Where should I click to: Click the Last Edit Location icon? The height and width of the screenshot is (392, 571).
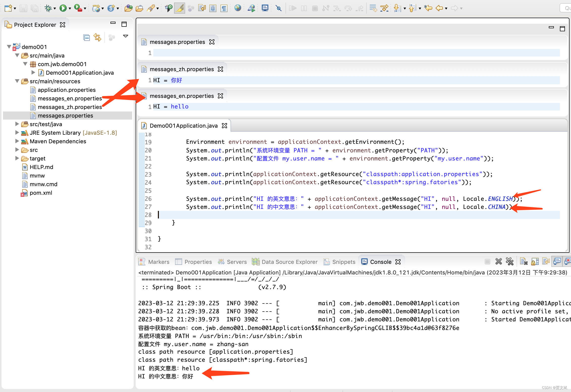point(428,8)
